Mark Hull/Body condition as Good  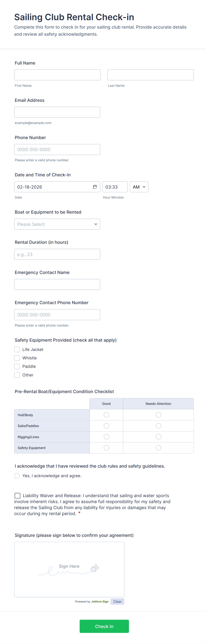[106, 415]
